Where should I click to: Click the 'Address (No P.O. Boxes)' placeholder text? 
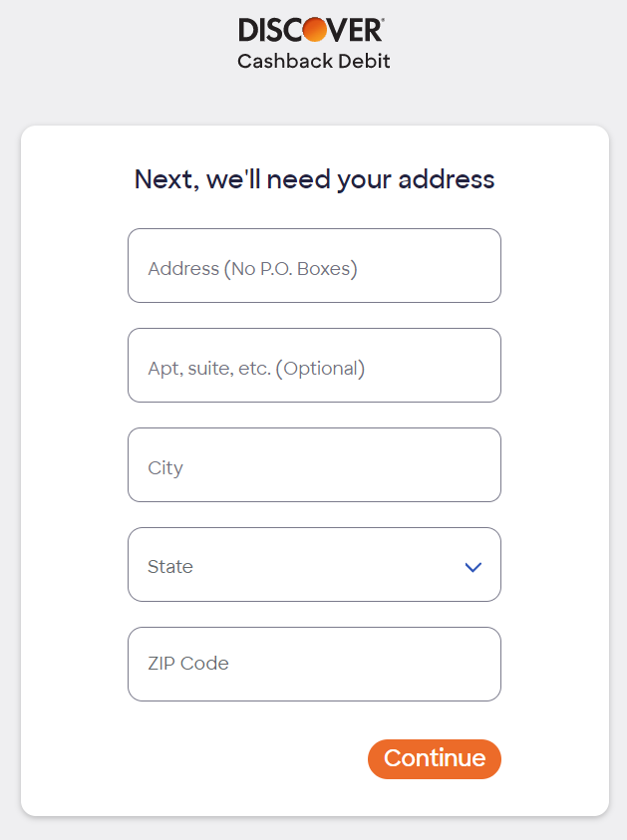tap(253, 268)
